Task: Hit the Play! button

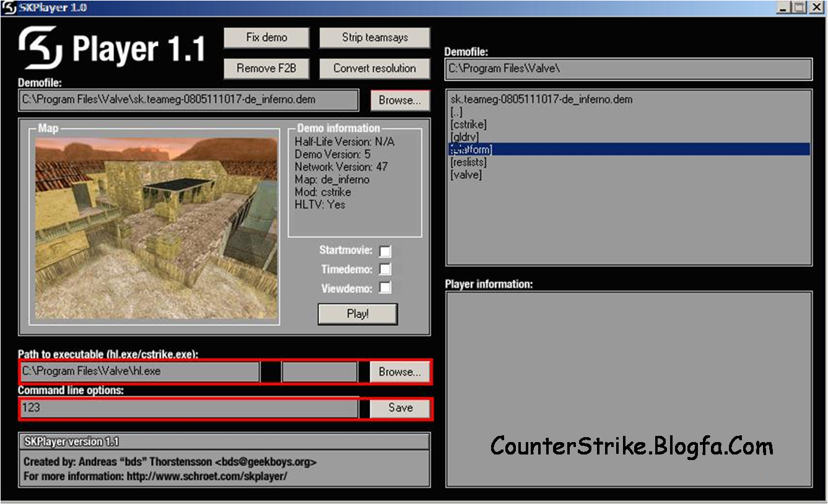Action: [357, 314]
